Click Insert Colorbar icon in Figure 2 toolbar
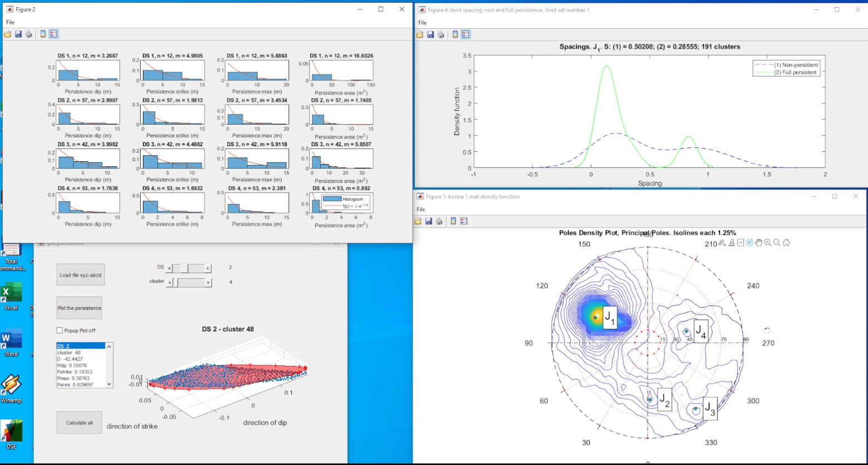Screen dimensions: 868x465 coord(43,34)
